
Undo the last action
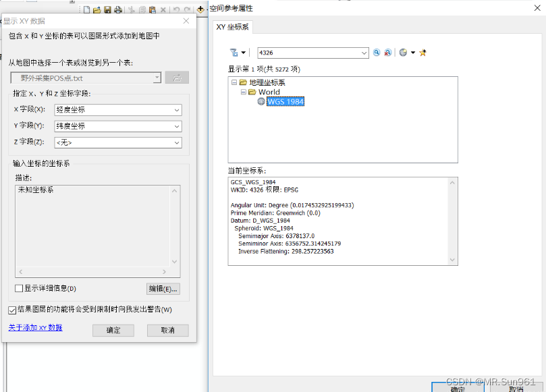[x=175, y=9]
